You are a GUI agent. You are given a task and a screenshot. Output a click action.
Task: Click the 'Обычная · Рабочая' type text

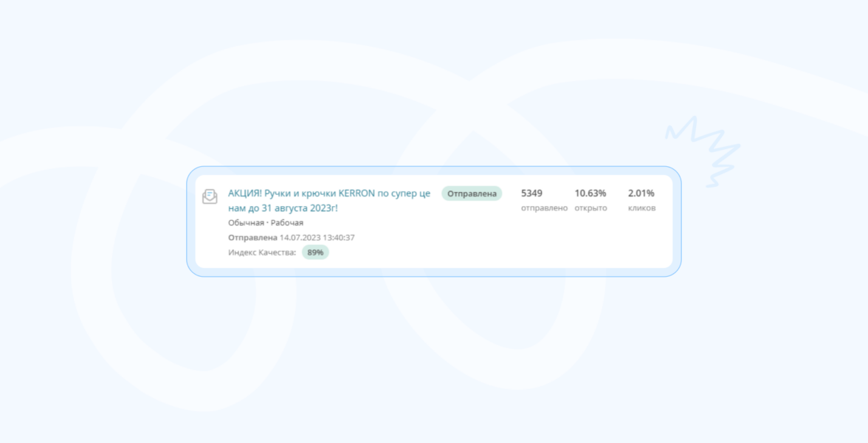[x=266, y=223]
